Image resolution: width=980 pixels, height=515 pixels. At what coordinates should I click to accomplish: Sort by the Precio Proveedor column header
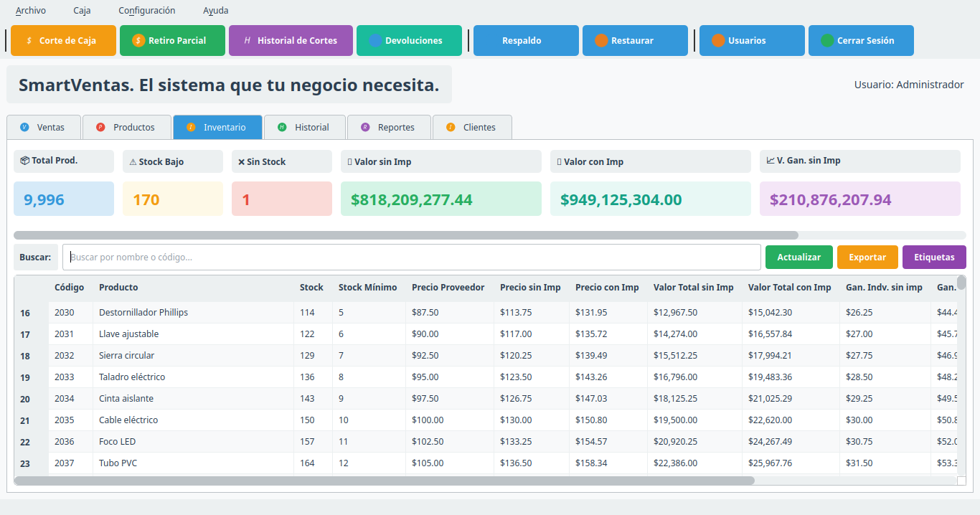448,287
